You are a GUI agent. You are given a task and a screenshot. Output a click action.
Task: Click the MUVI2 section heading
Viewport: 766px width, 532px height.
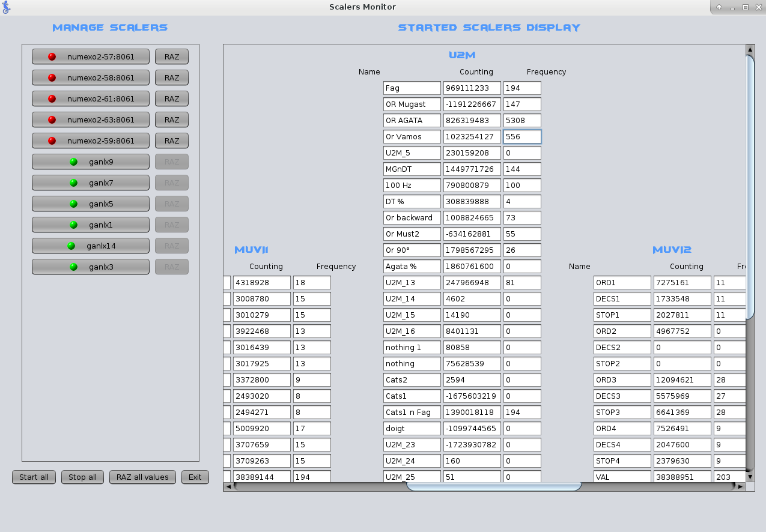(672, 250)
